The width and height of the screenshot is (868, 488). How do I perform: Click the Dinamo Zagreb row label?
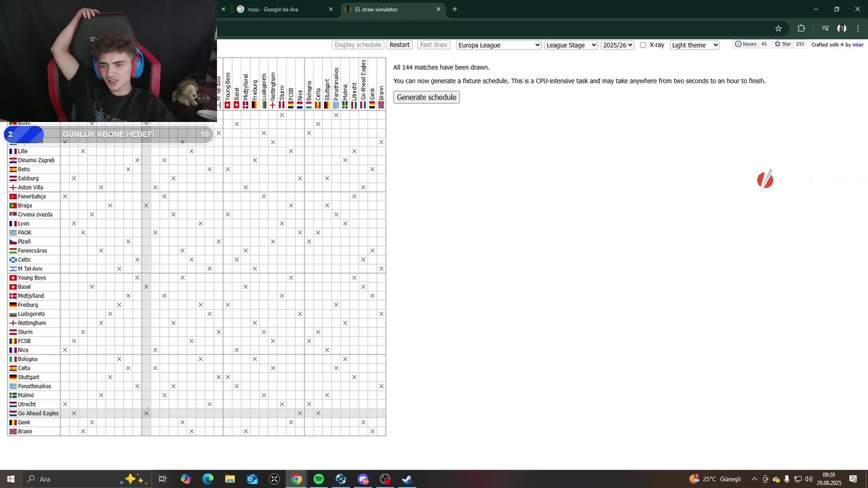coord(36,161)
